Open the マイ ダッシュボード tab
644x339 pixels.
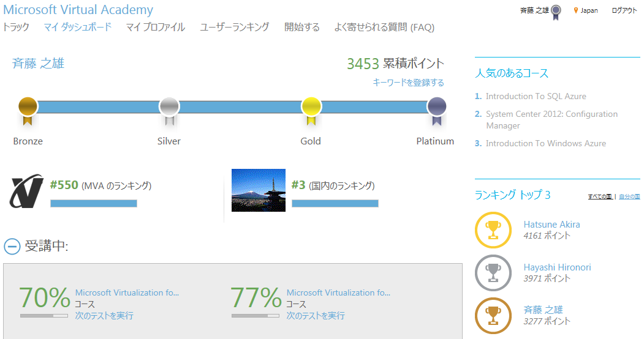pos(78,27)
